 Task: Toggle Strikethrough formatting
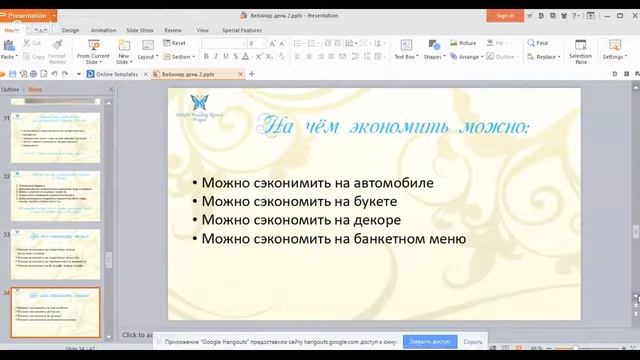[236, 56]
